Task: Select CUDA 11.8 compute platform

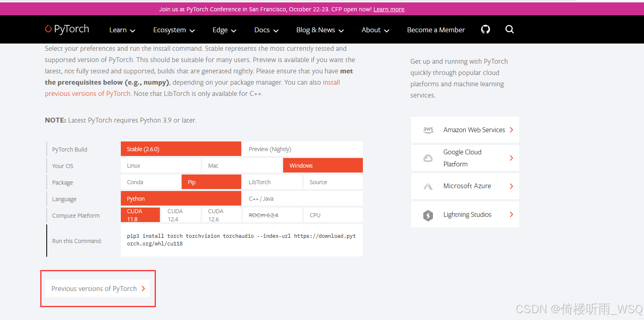Action: [140, 215]
